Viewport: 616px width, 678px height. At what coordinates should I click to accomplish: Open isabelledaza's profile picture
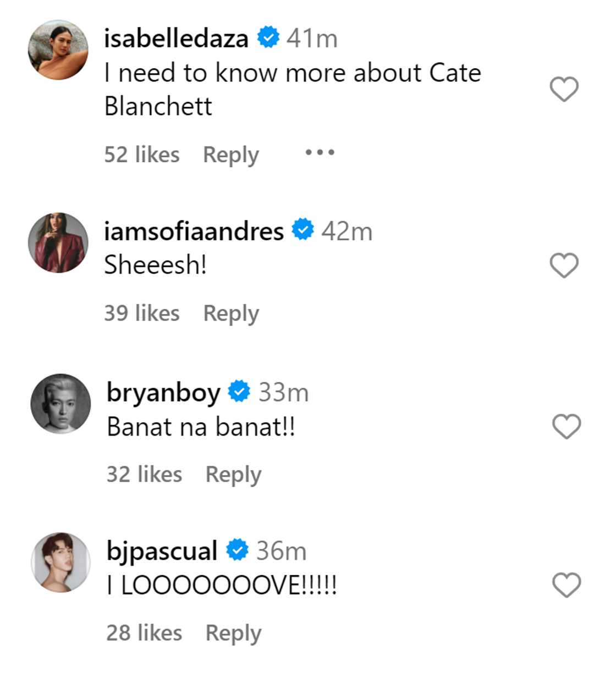(58, 50)
